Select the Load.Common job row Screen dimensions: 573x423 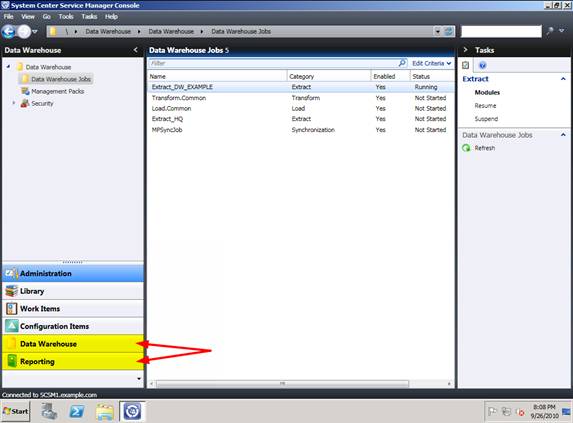tap(301, 108)
